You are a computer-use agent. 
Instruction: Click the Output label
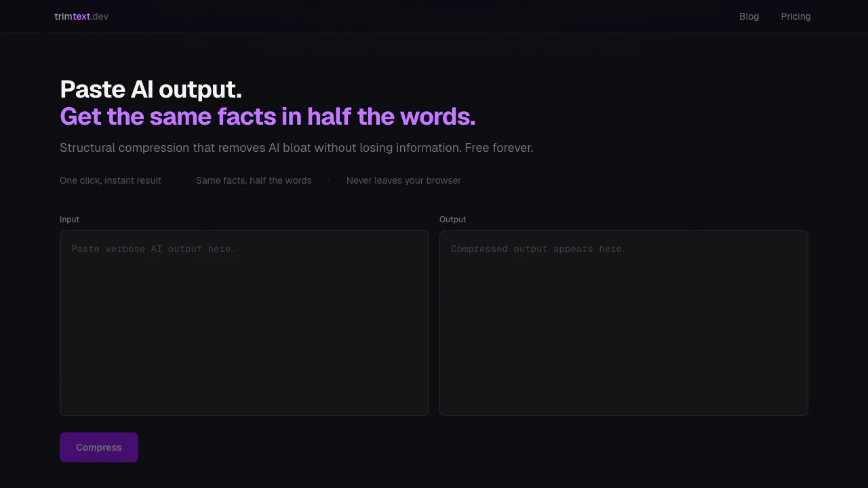click(x=452, y=220)
